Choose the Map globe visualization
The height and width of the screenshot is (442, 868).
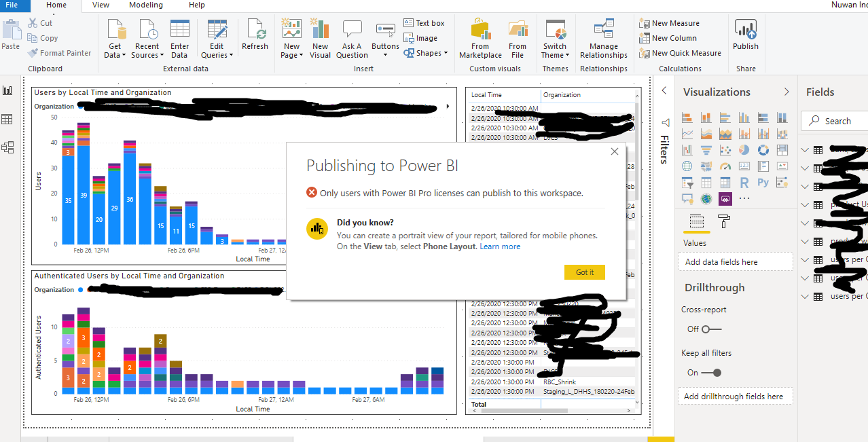(687, 166)
